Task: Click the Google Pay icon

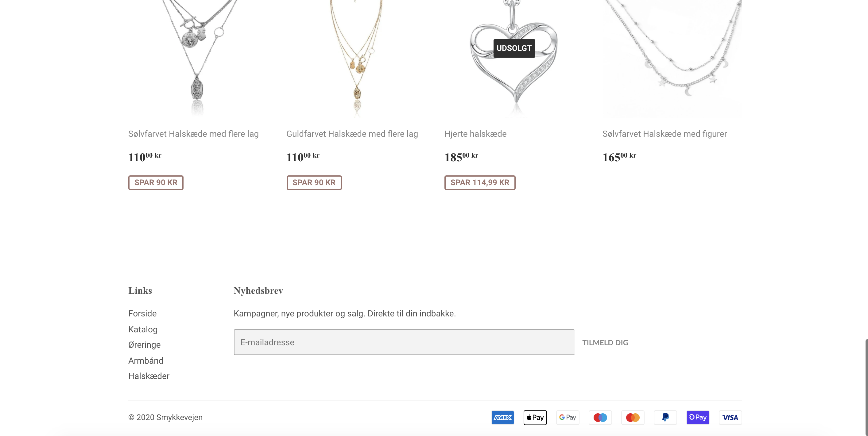Action: (x=568, y=418)
